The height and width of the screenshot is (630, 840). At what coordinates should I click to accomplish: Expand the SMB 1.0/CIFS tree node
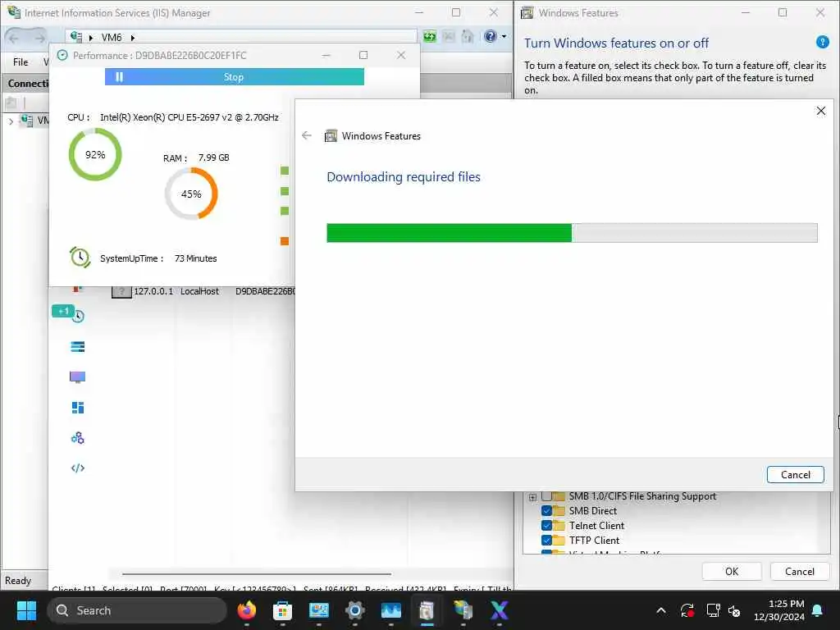[532, 497]
